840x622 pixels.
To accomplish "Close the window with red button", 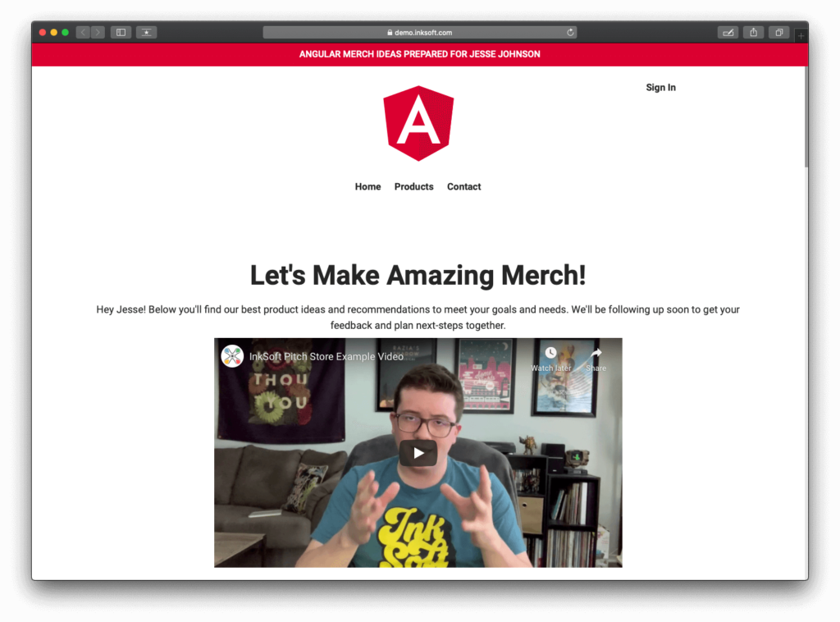I will (43, 32).
